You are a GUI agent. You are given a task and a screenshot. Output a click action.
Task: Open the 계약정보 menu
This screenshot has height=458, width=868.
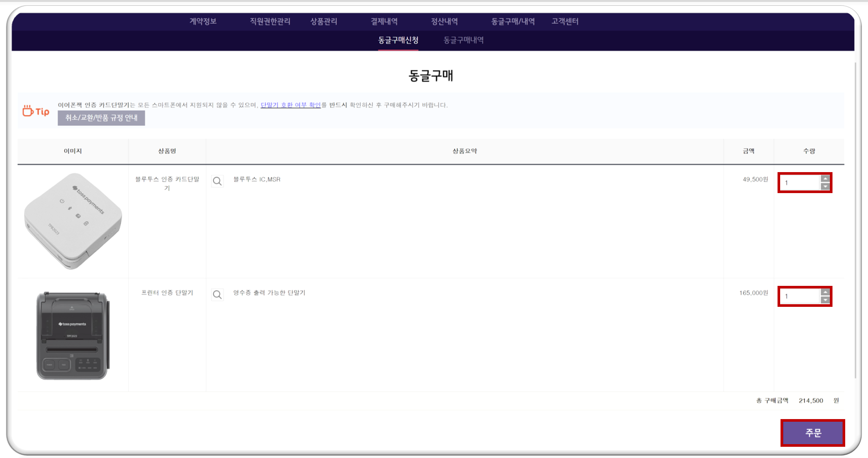[x=203, y=21]
